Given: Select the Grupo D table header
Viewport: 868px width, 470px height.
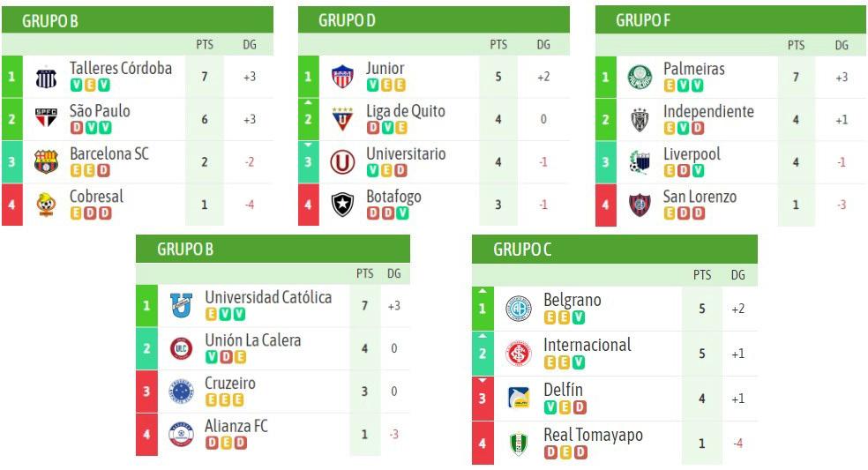Looking at the screenshot, I should (x=434, y=20).
